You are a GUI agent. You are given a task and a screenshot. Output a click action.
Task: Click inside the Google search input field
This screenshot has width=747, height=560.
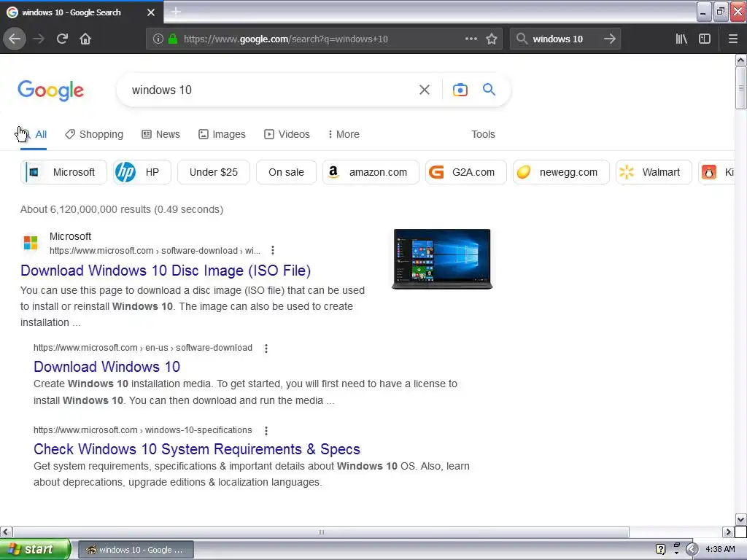[271, 90]
